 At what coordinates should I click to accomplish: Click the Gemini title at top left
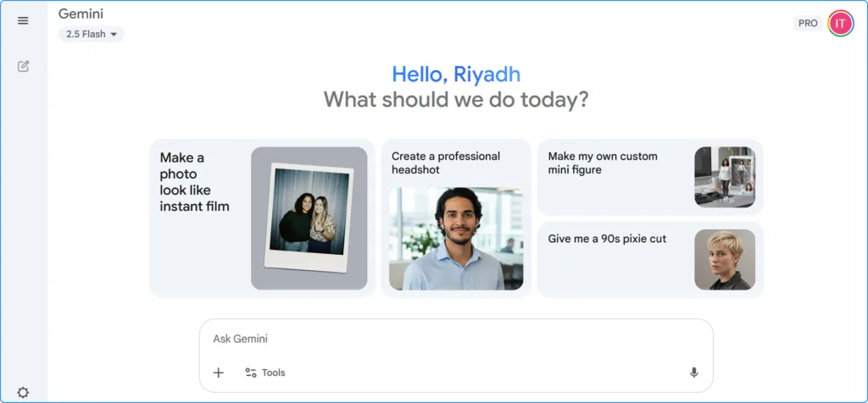pyautogui.click(x=80, y=14)
